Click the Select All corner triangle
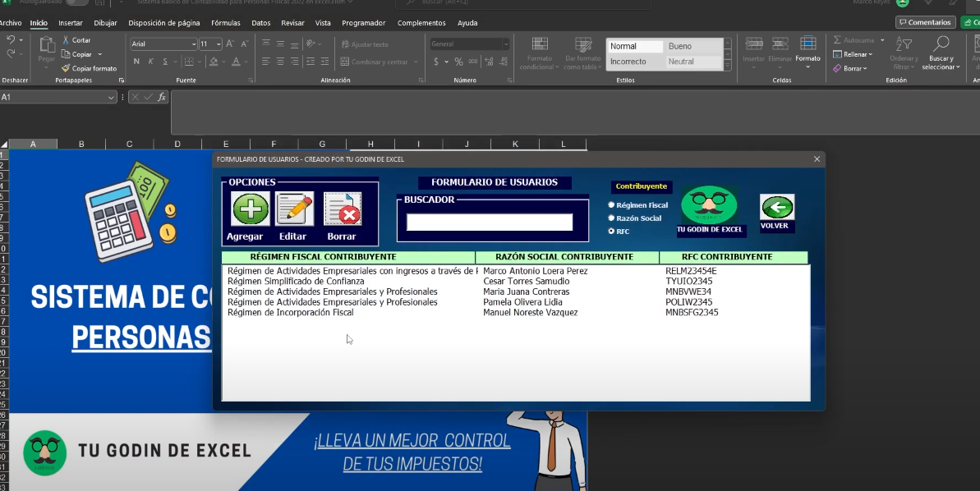The width and height of the screenshot is (980, 491). 4,145
